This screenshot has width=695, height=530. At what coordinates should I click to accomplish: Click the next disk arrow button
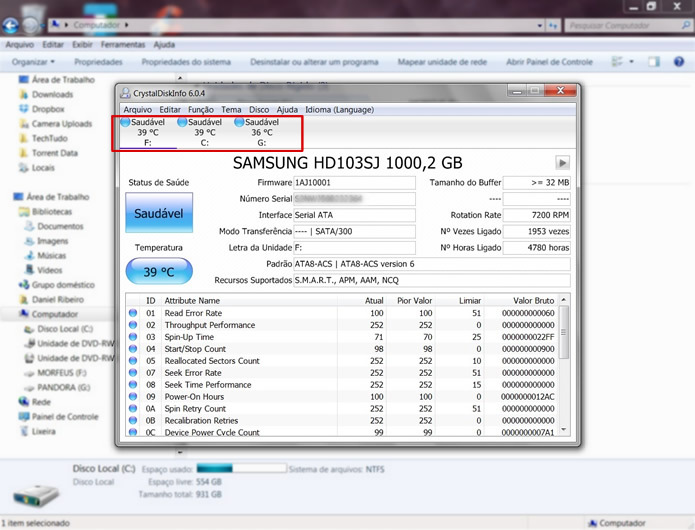point(562,162)
